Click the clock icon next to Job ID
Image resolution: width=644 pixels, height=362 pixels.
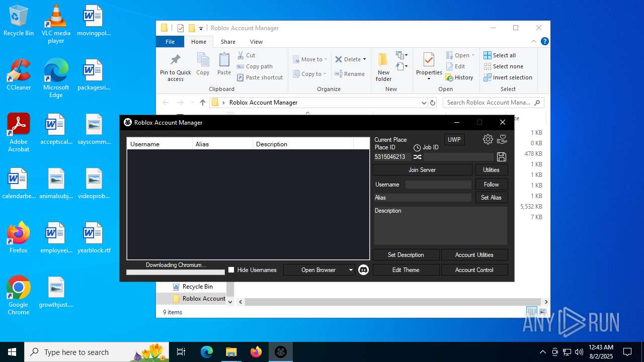[417, 148]
